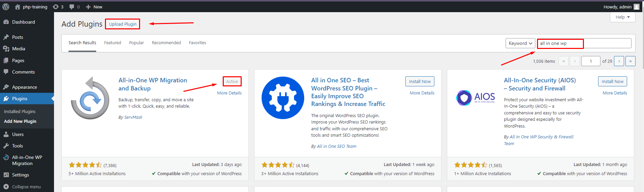Click the All in One SEO plugin icon

click(283, 98)
